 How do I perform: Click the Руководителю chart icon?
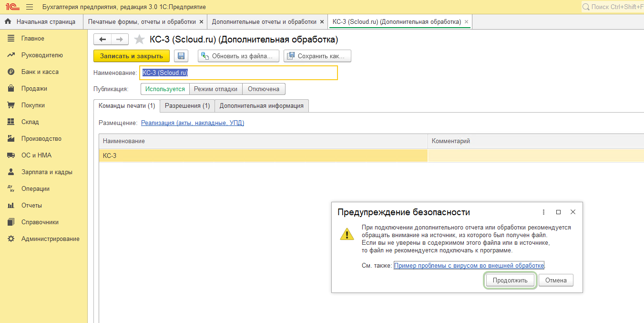pyautogui.click(x=11, y=55)
